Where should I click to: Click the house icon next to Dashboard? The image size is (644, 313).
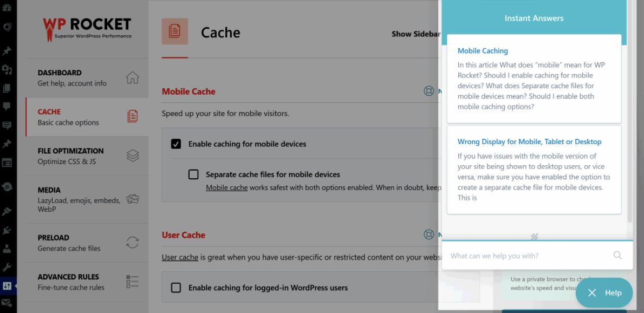(x=132, y=77)
